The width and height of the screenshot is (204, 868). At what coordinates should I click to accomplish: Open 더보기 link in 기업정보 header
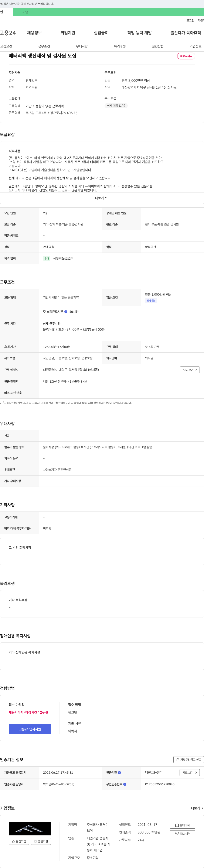pyautogui.click(x=197, y=808)
